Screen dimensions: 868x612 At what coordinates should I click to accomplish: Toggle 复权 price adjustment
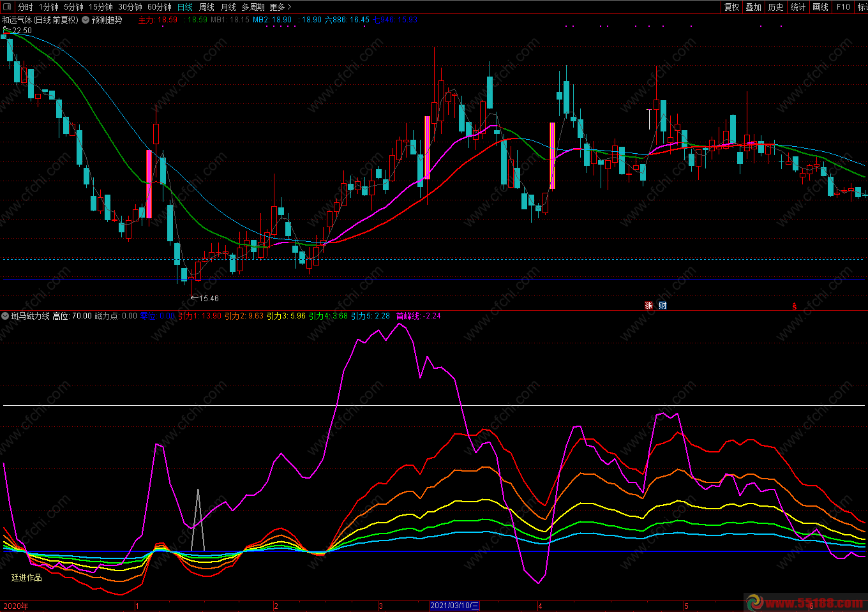coord(731,7)
